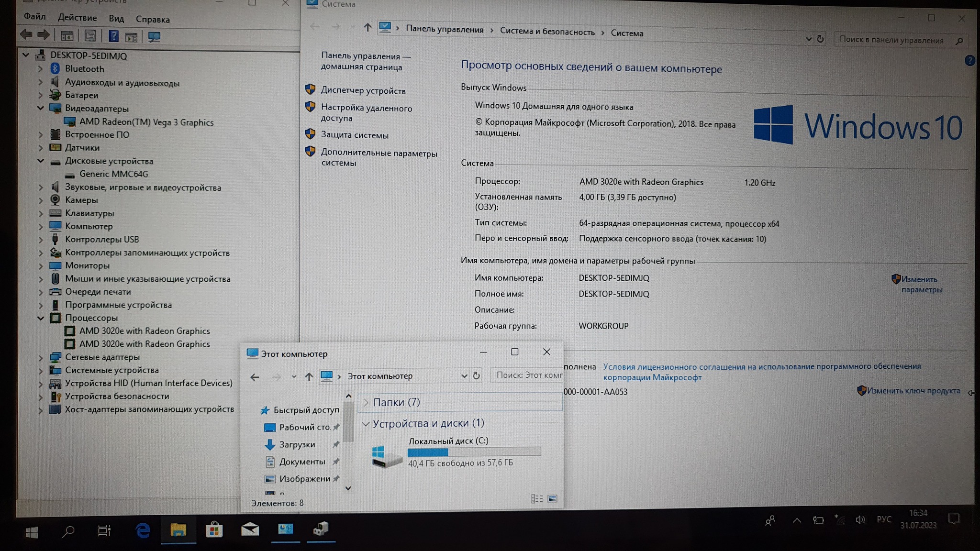This screenshot has height=551, width=980.
Task: Switch to details view in Explorer
Action: (x=536, y=499)
